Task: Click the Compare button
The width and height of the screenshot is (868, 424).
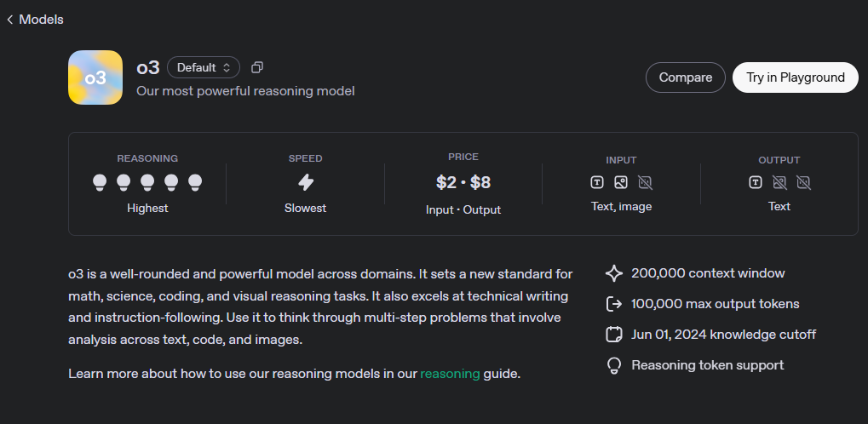Action: (x=685, y=77)
